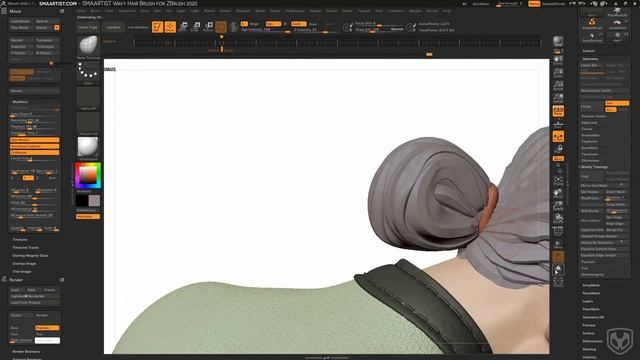The image size is (640, 360).
Task: Activate the Edit mode button
Action: click(157, 27)
